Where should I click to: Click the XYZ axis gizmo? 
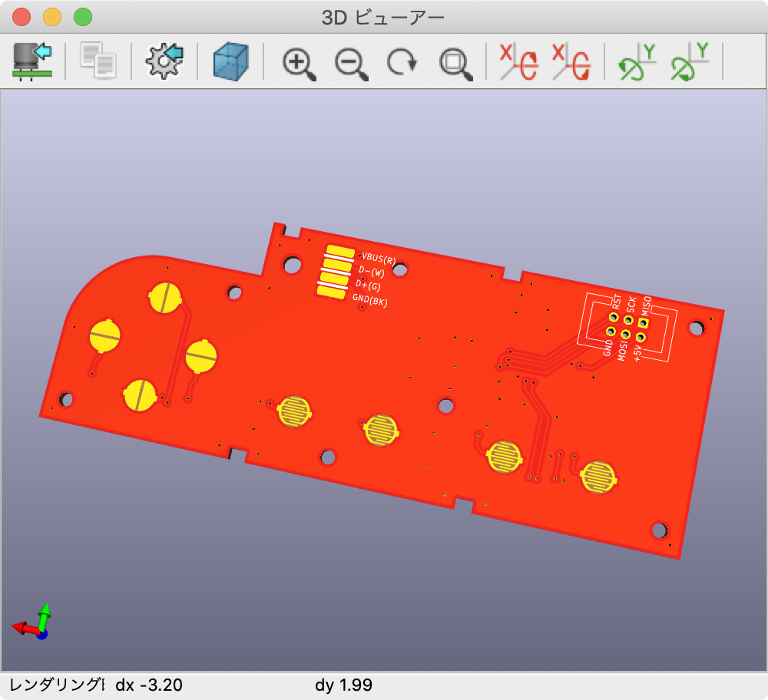click(33, 623)
